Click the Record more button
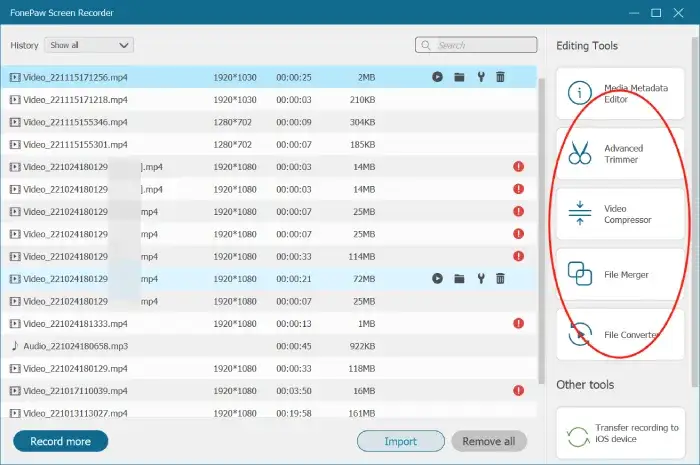Screen dimensions: 700x465 click(x=61, y=441)
